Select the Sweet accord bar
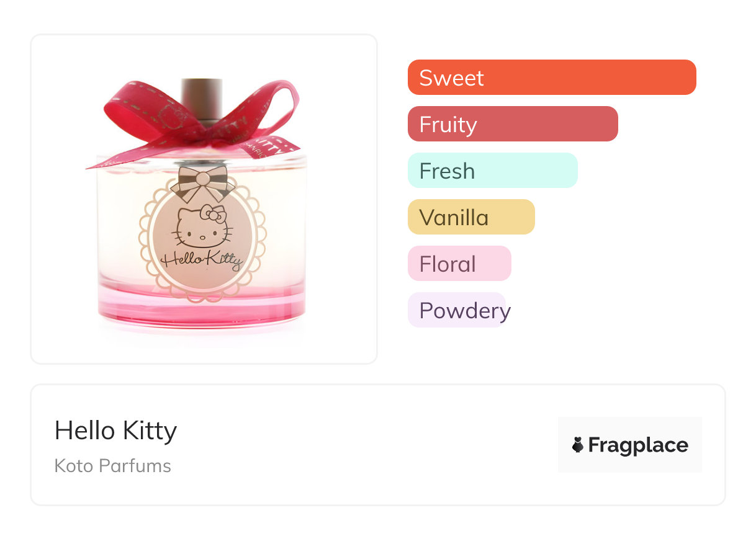The width and height of the screenshot is (756, 536). tap(551, 78)
